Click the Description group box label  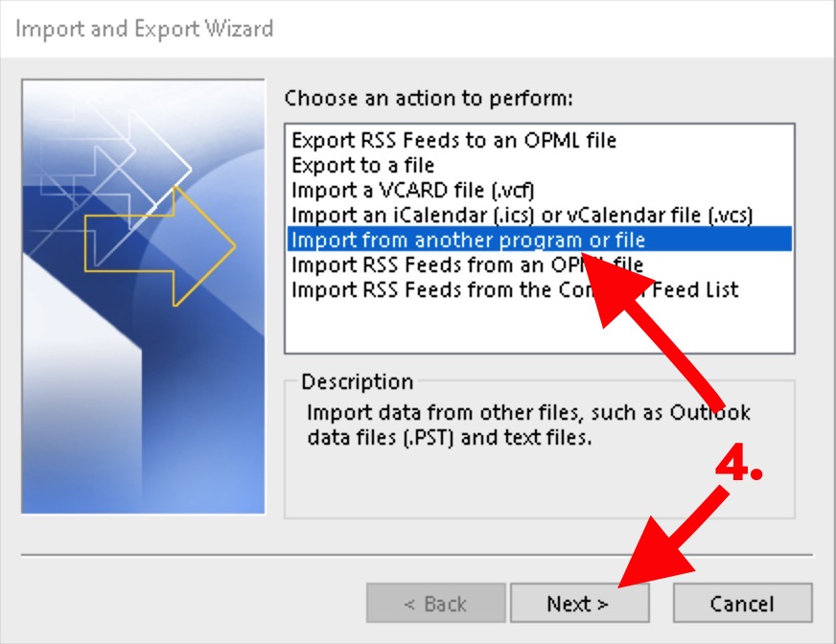pyautogui.click(x=358, y=381)
